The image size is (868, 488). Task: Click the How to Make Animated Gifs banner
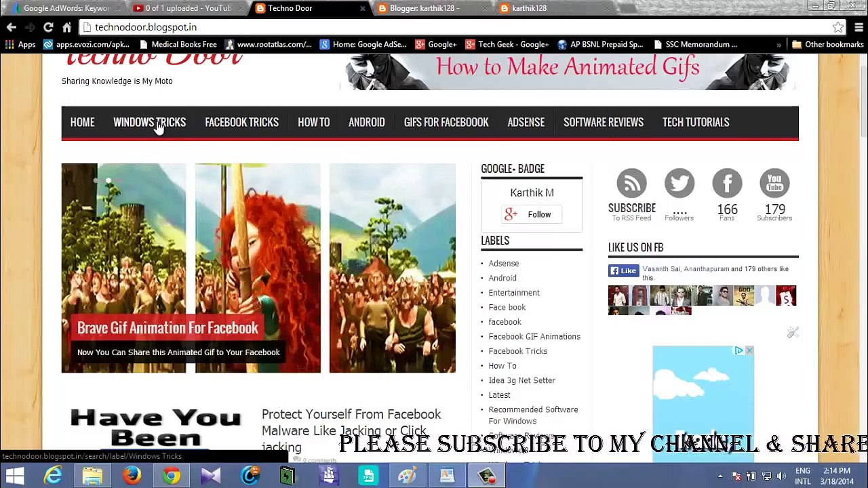coord(568,72)
